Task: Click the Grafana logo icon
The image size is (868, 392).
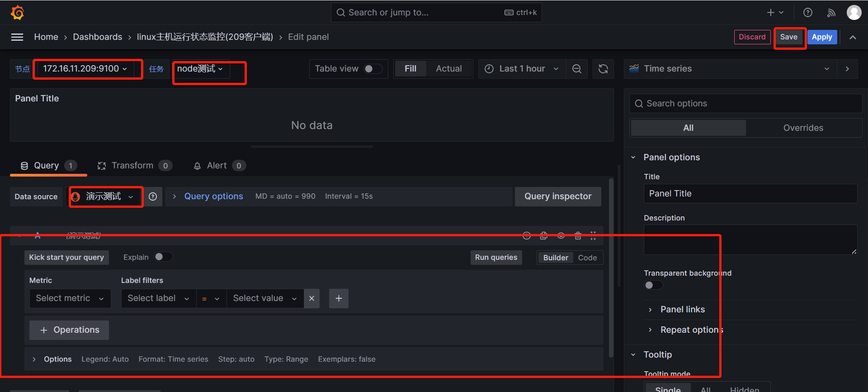Action: click(17, 13)
